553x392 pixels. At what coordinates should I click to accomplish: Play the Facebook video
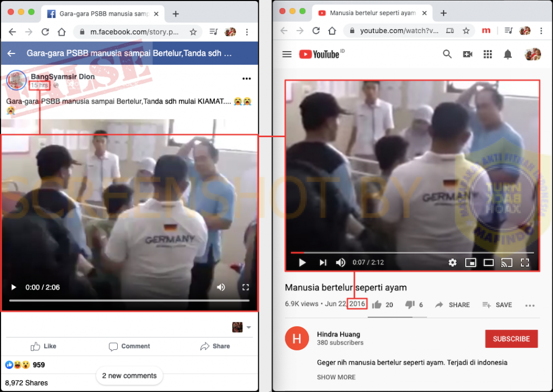click(x=14, y=287)
